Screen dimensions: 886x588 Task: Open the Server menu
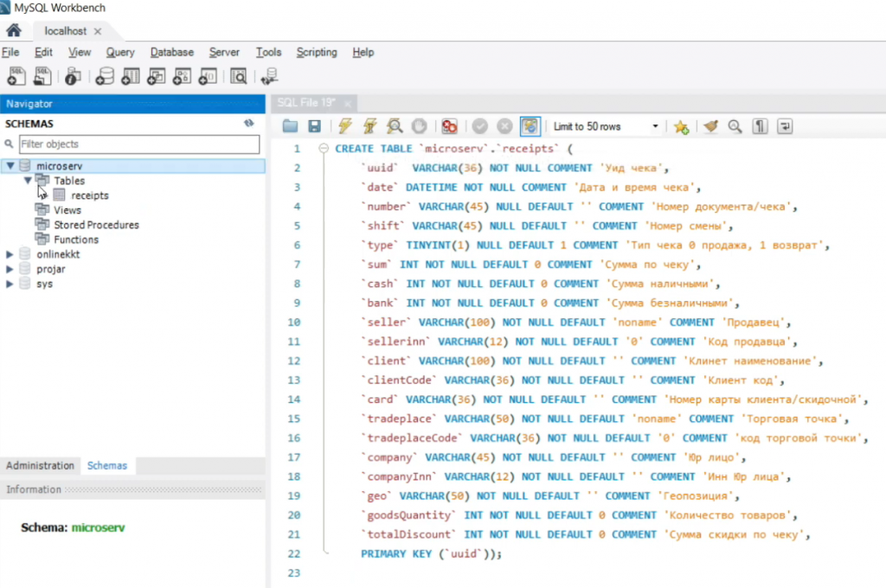[x=224, y=52]
